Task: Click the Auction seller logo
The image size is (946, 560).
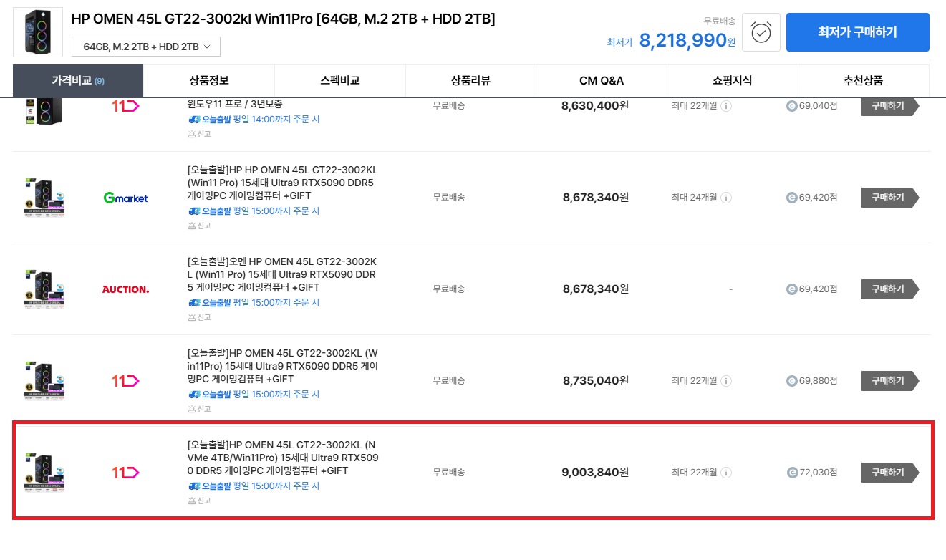Action: (x=125, y=289)
